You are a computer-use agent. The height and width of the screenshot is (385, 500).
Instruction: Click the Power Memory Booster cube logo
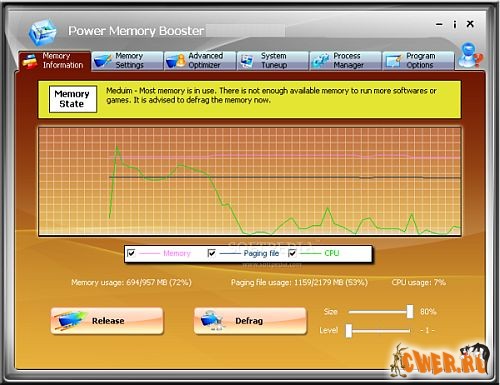click(42, 32)
